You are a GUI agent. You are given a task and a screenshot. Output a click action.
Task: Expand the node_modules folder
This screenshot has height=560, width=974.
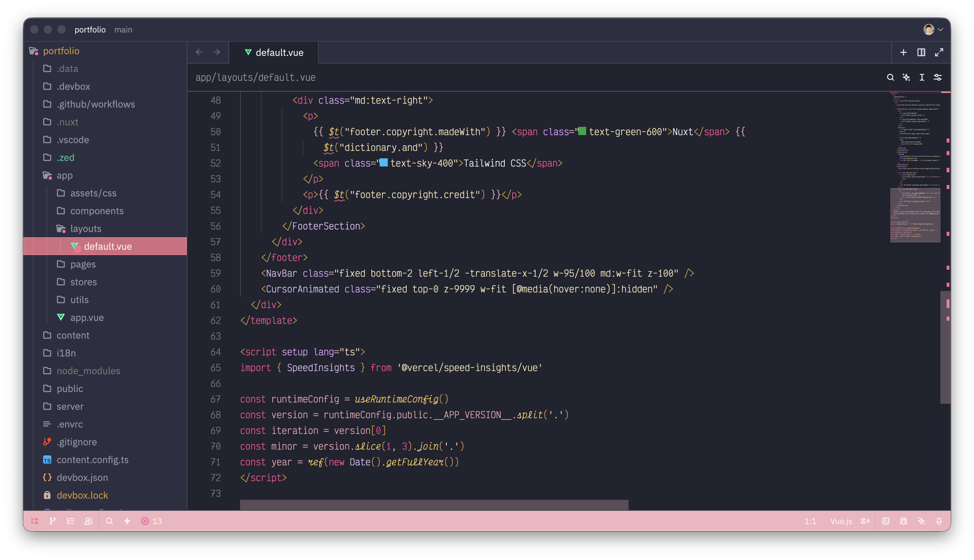coord(105,371)
